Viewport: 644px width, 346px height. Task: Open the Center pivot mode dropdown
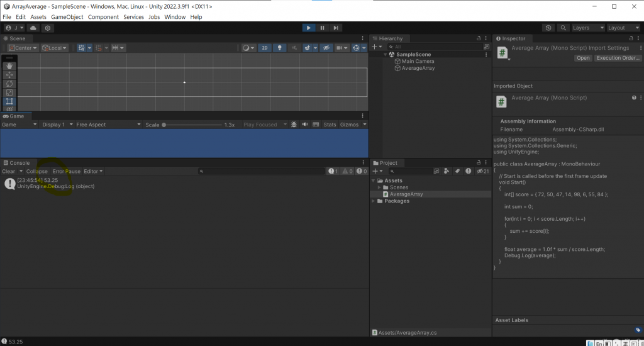23,48
